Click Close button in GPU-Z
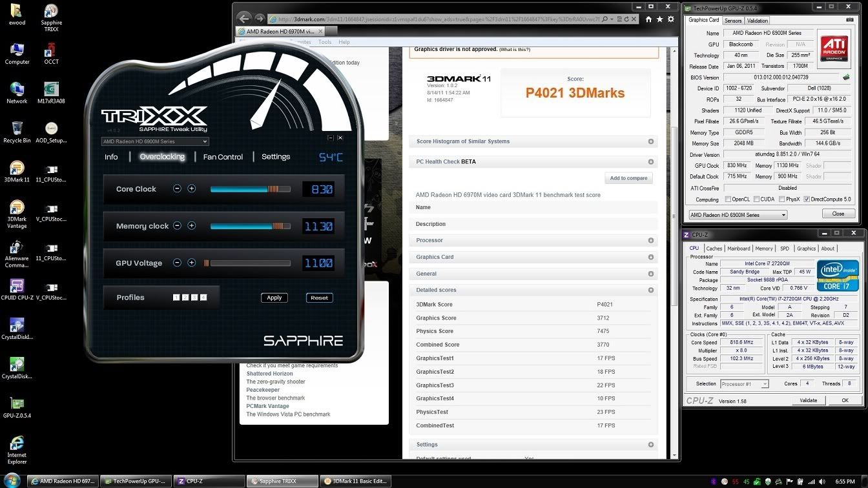This screenshot has height=488, width=868. pos(838,214)
